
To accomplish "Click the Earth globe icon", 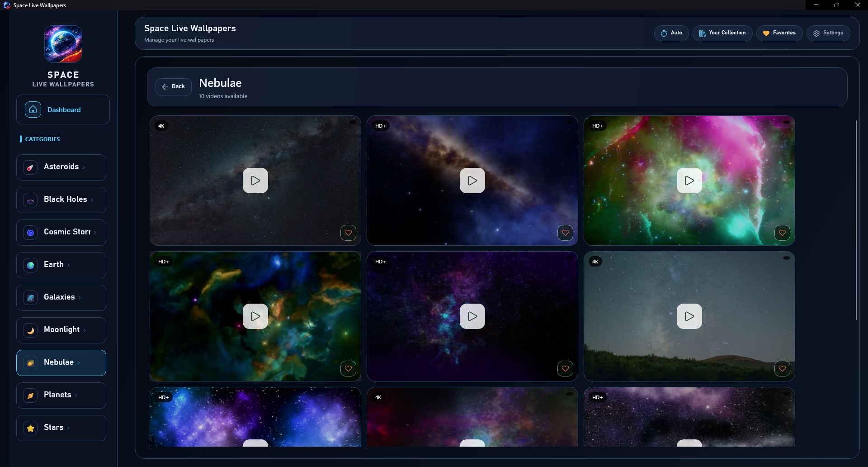I will click(30, 265).
